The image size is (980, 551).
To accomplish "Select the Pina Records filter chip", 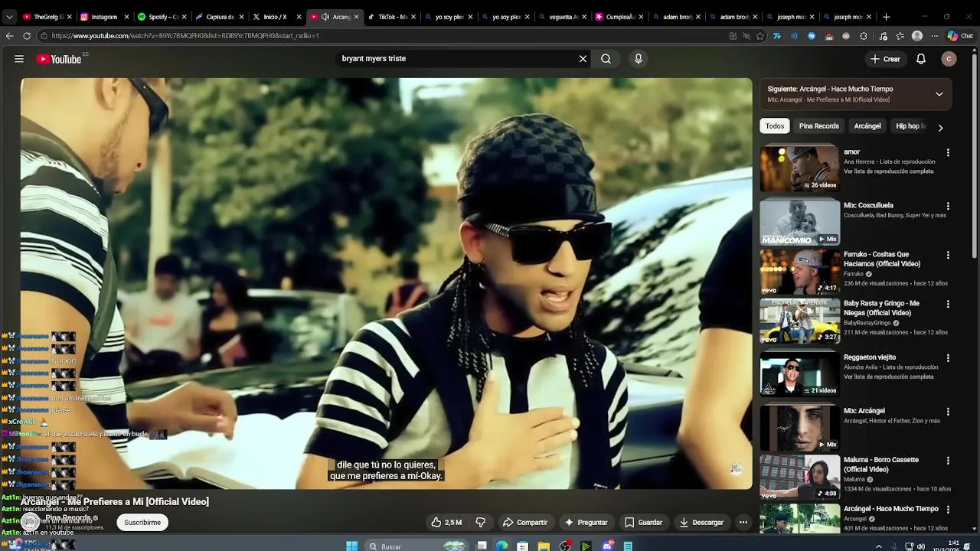I will (x=819, y=126).
